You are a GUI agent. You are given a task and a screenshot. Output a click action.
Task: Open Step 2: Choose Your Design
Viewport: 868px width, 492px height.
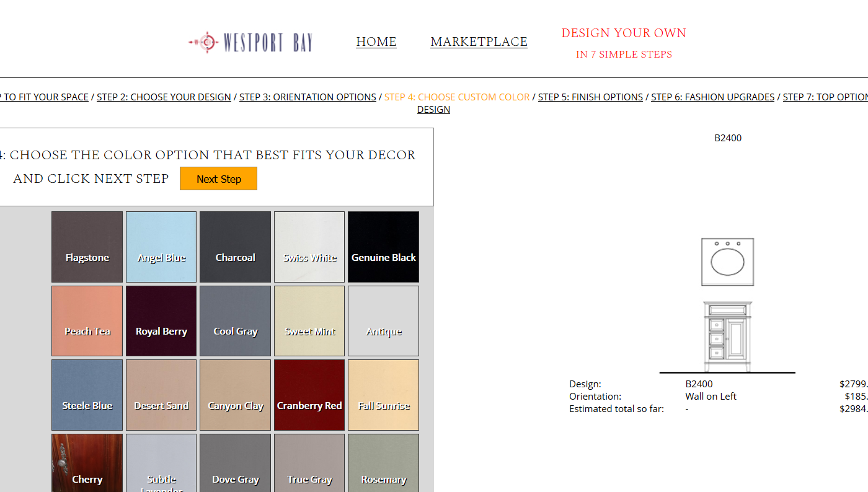(164, 97)
